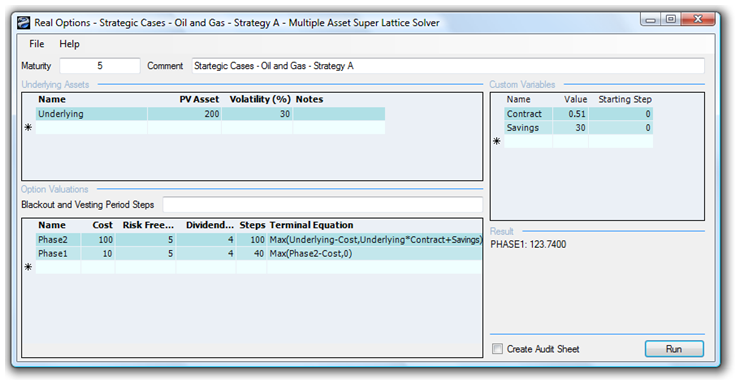Viewport: 738px width, 381px height.
Task: Click the Notes column header
Action: [309, 99]
